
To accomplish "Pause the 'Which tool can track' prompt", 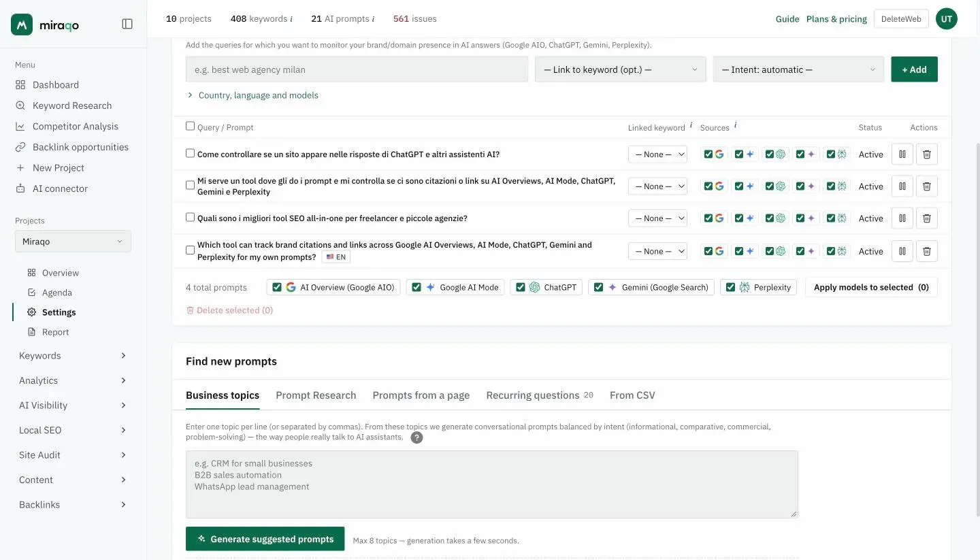I will [x=902, y=251].
